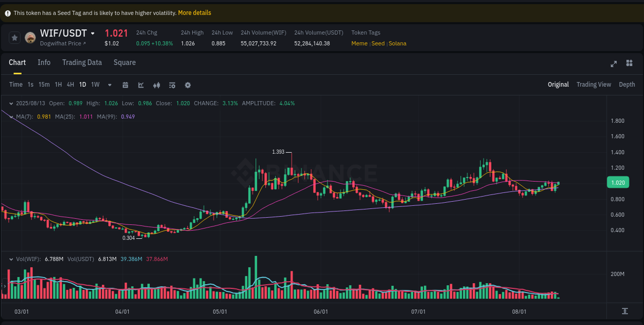The image size is (644, 325).
Task: Expand the chart to fullscreen
Action: pos(614,63)
